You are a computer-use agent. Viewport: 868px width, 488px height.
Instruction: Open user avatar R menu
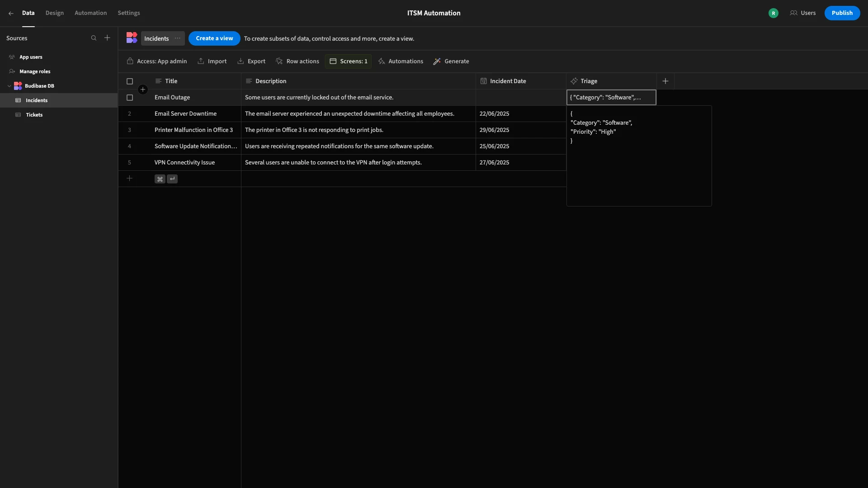774,13
